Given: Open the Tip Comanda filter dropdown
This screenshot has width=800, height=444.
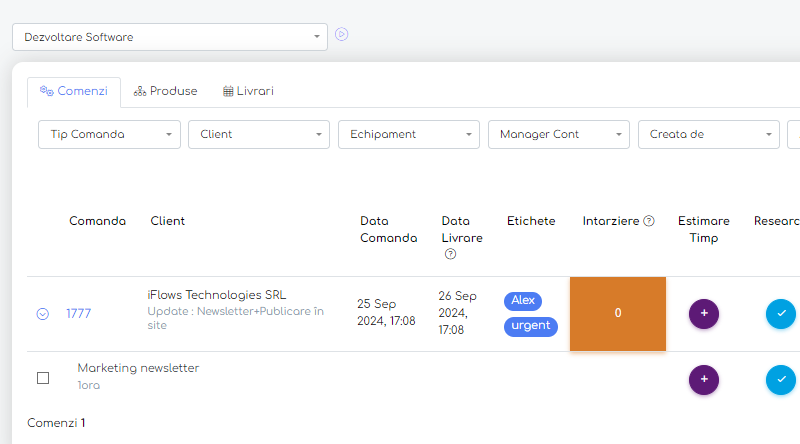Looking at the screenshot, I should tap(109, 134).
